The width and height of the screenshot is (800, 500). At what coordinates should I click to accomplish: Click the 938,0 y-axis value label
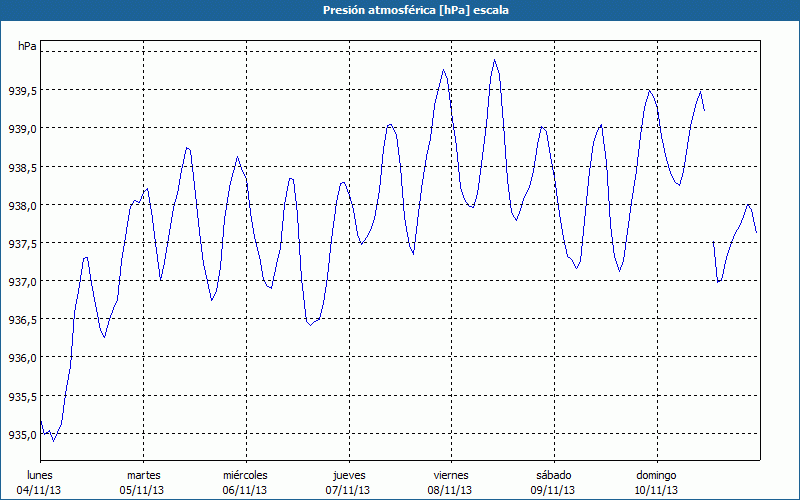[22, 205]
